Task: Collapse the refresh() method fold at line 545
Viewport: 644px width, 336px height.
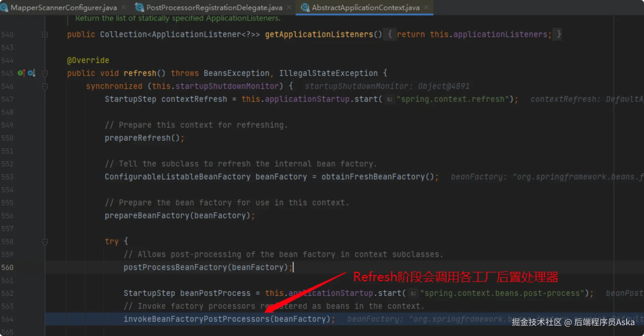Action: [x=45, y=73]
